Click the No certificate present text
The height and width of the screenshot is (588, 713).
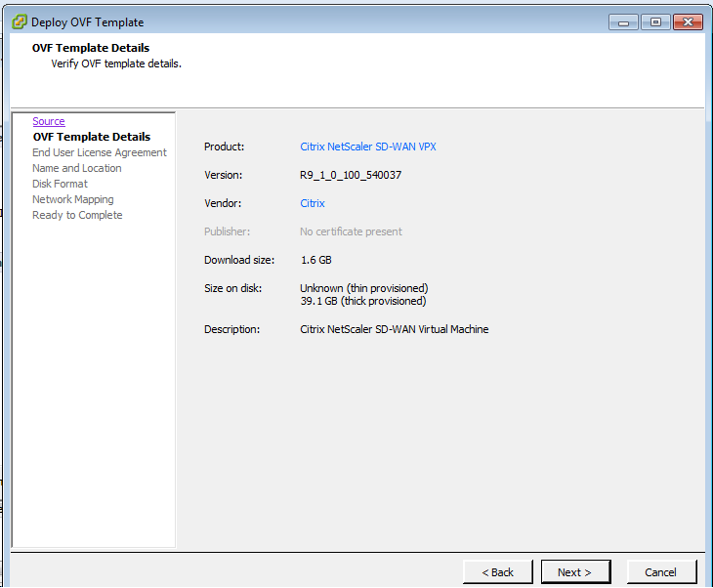pos(351,231)
